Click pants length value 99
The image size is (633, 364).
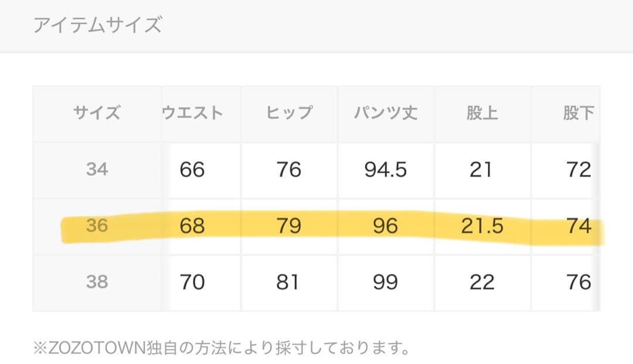(x=385, y=282)
